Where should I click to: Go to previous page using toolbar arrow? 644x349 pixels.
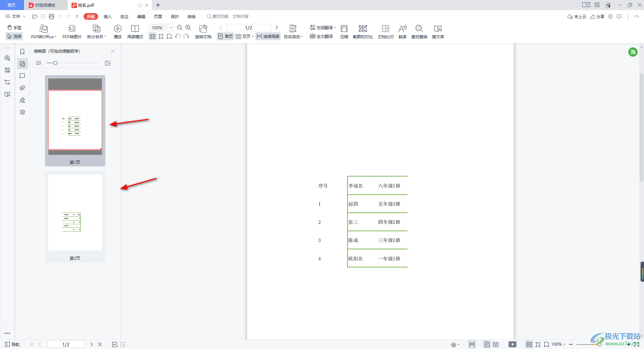[221, 28]
